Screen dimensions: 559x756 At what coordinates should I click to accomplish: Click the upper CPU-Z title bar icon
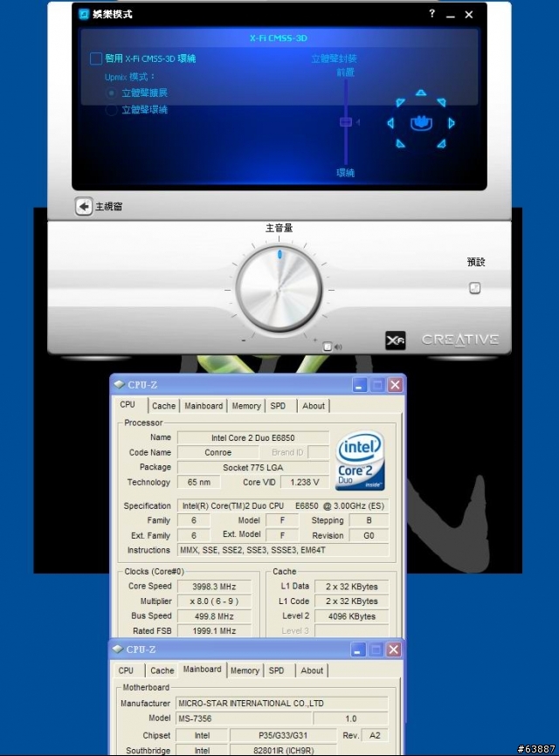[119, 385]
